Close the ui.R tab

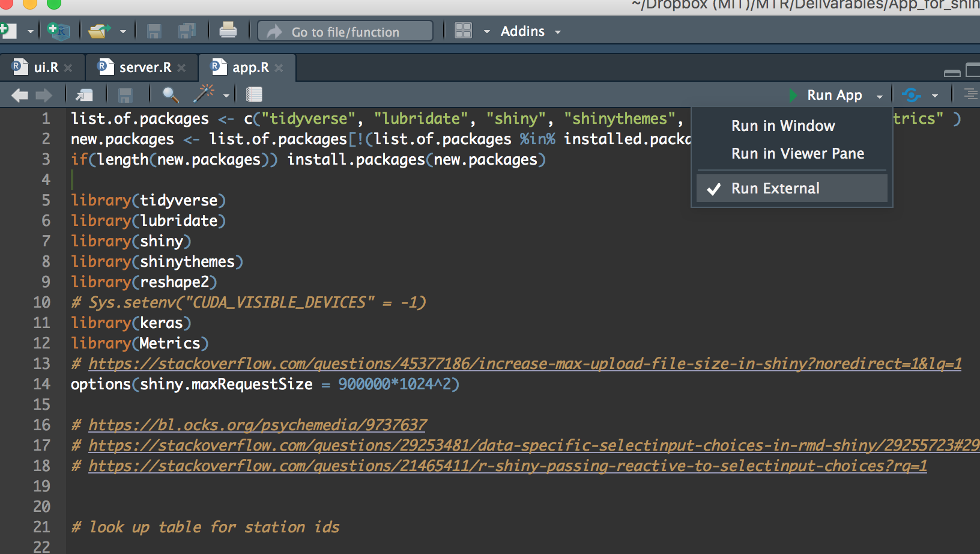coord(68,68)
